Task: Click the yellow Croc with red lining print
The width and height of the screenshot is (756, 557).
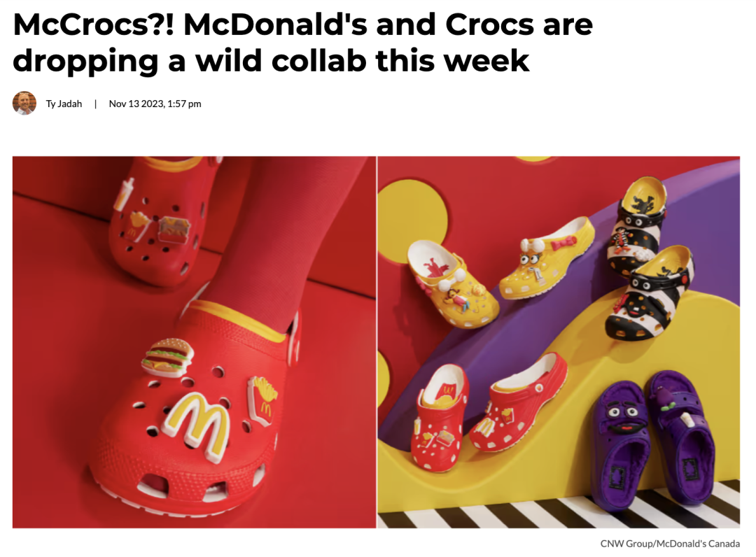Action: pyautogui.click(x=450, y=284)
